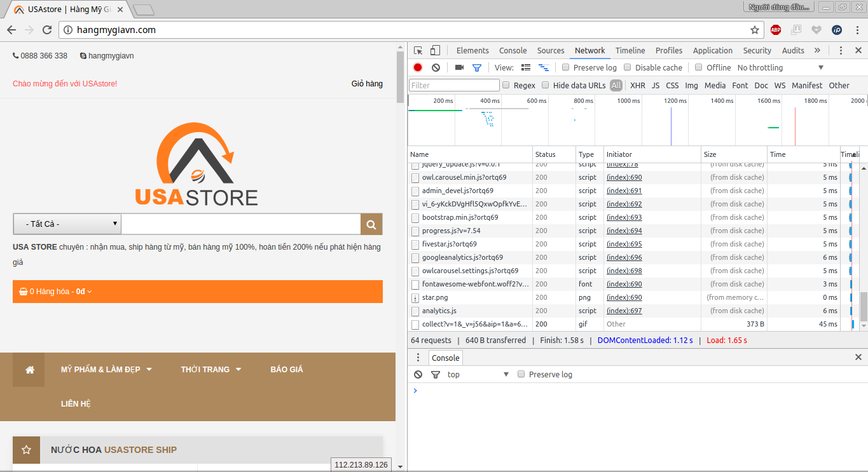Click the capture screenshots camera icon
The width and height of the screenshot is (868, 472).
tap(459, 67)
